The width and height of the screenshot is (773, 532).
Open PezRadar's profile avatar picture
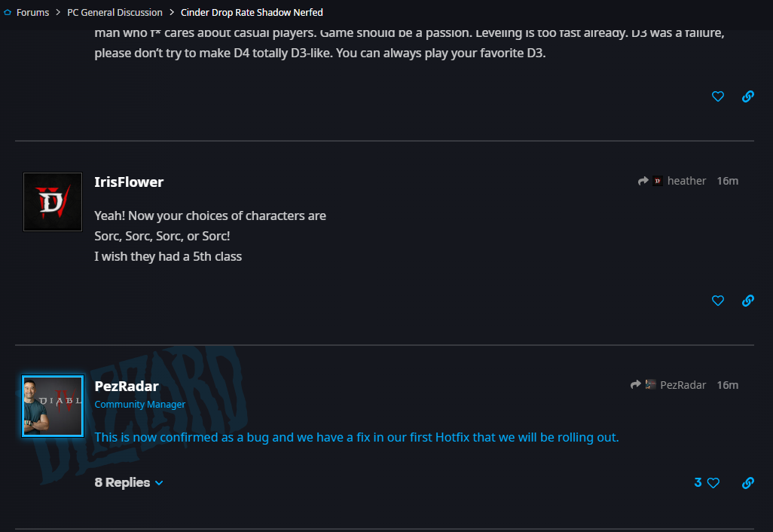(x=53, y=406)
